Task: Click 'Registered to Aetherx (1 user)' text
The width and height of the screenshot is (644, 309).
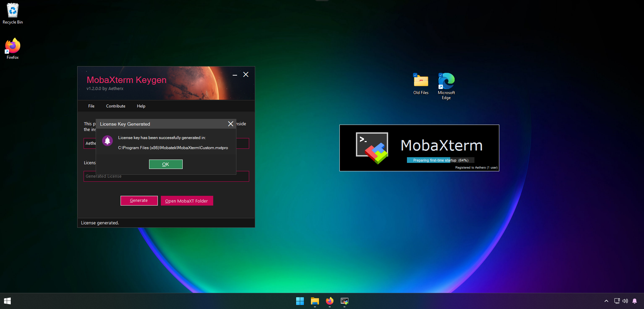Action: pyautogui.click(x=476, y=168)
